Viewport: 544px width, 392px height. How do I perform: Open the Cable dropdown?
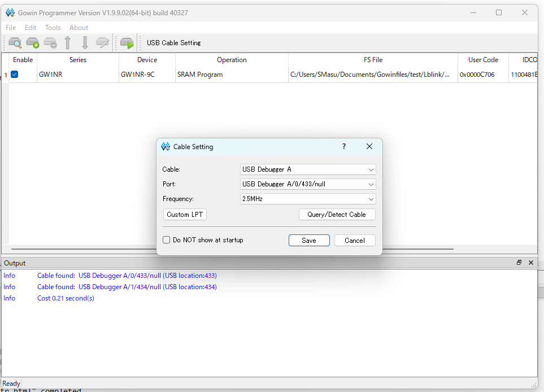tap(308, 169)
